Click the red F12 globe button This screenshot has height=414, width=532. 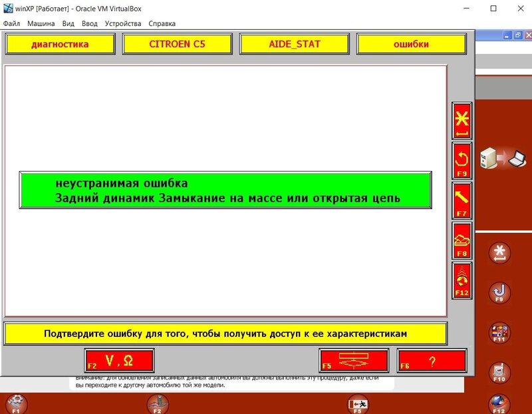[x=462, y=280]
